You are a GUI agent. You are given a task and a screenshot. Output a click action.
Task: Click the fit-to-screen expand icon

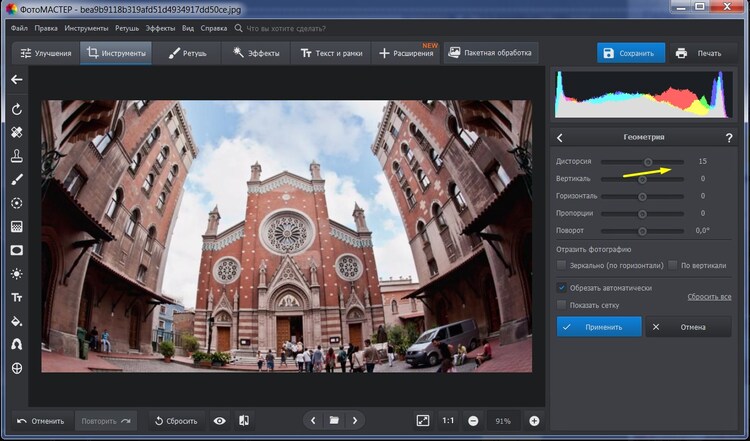pyautogui.click(x=423, y=421)
